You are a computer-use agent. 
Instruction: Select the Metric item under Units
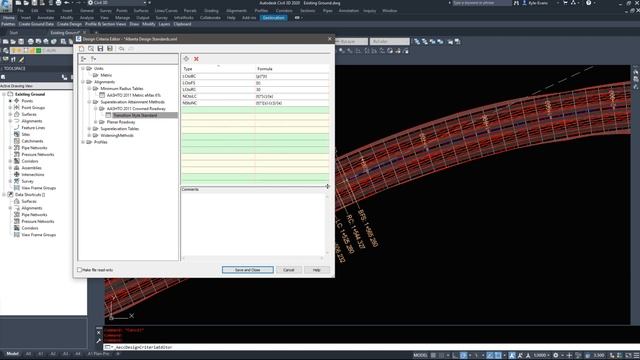coord(106,75)
